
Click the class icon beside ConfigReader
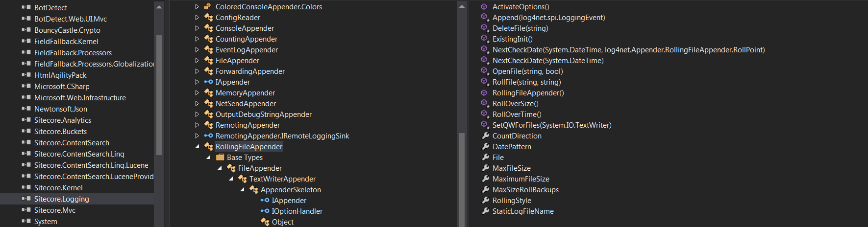[x=208, y=18]
